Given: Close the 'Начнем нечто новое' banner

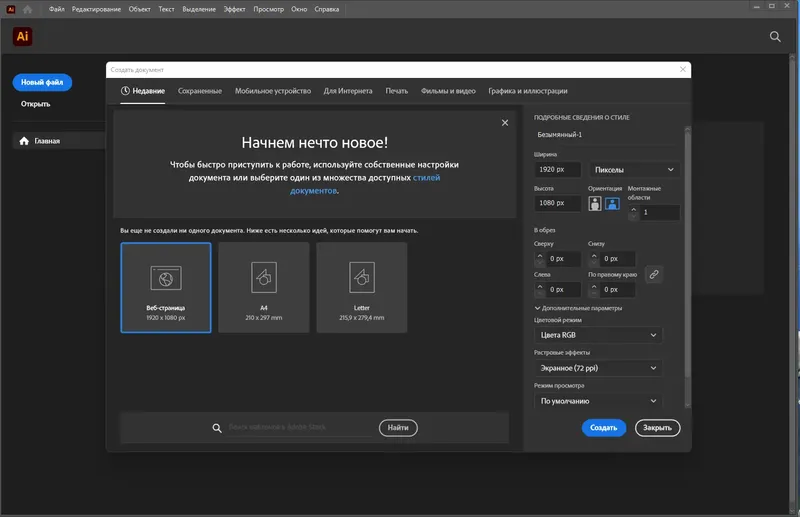Looking at the screenshot, I should 505,122.
